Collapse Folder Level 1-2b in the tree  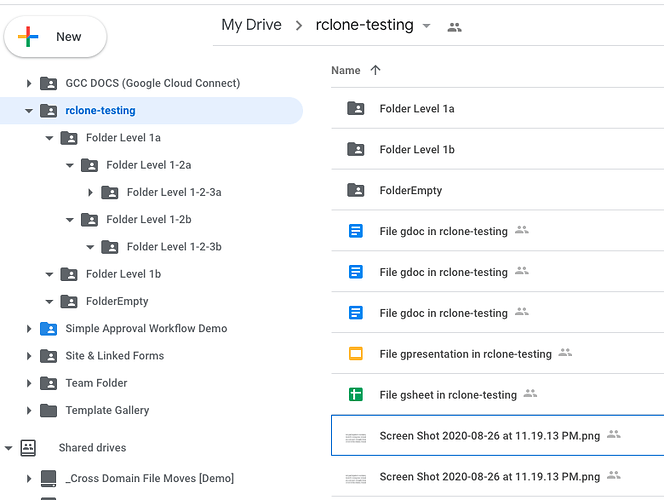click(x=69, y=220)
